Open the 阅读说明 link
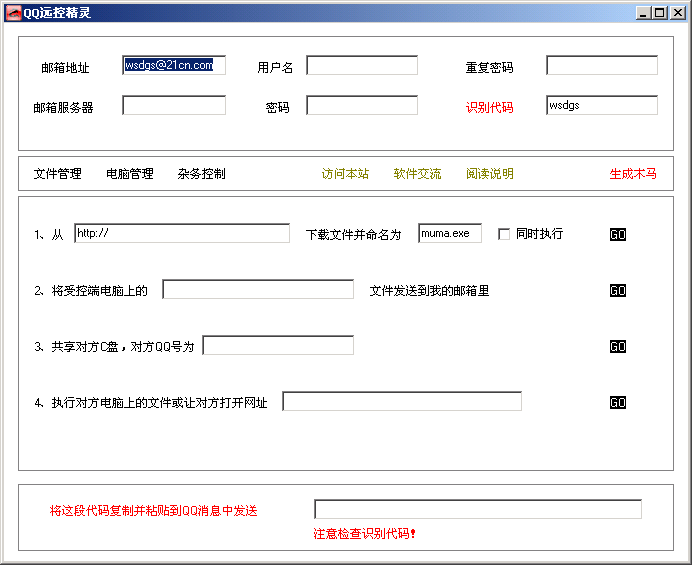 (x=490, y=174)
